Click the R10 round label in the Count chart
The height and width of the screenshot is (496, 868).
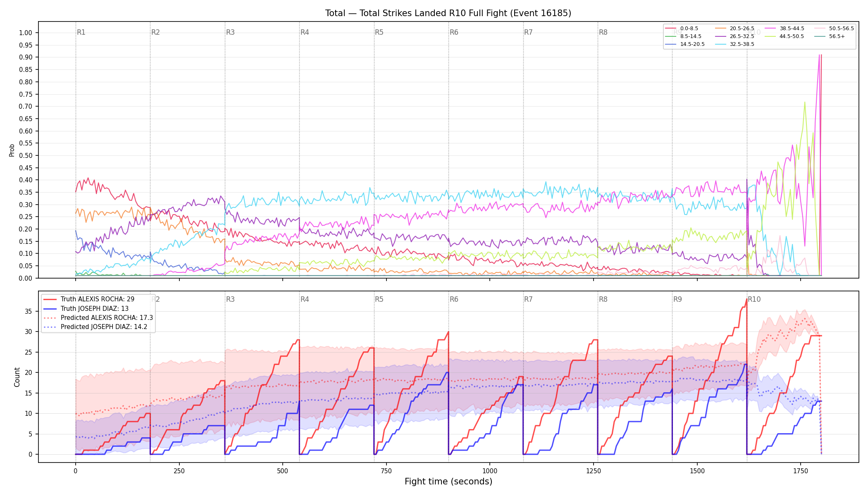point(754,299)
